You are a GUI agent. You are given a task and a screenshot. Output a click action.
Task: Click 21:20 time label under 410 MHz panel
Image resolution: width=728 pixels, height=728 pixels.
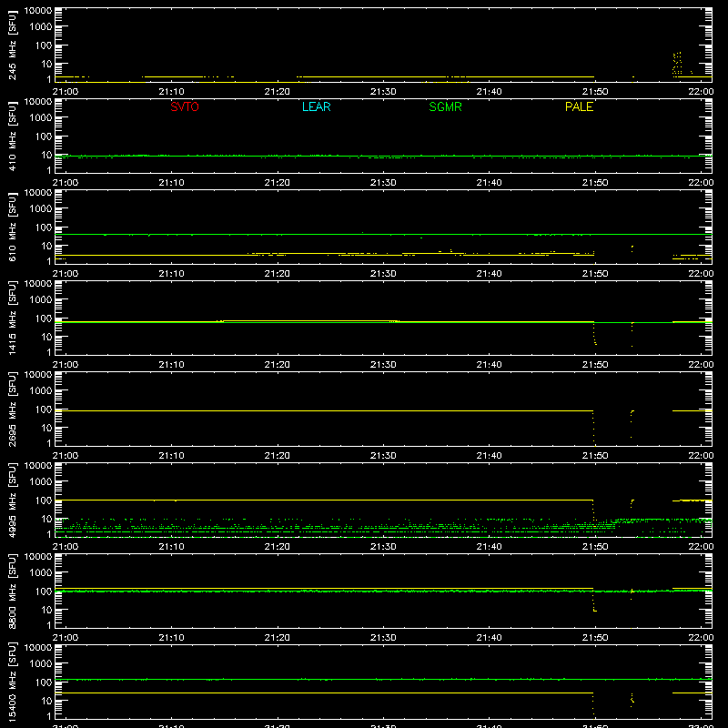278,183
